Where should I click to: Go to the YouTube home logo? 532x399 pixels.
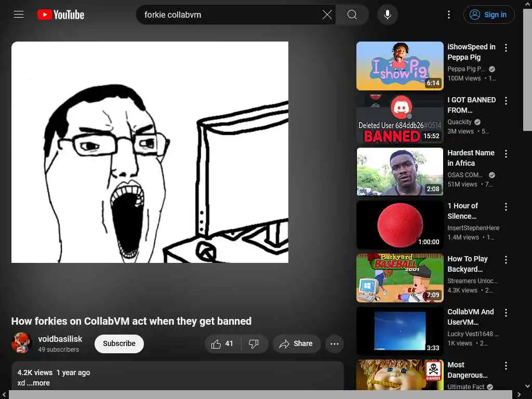pos(61,15)
